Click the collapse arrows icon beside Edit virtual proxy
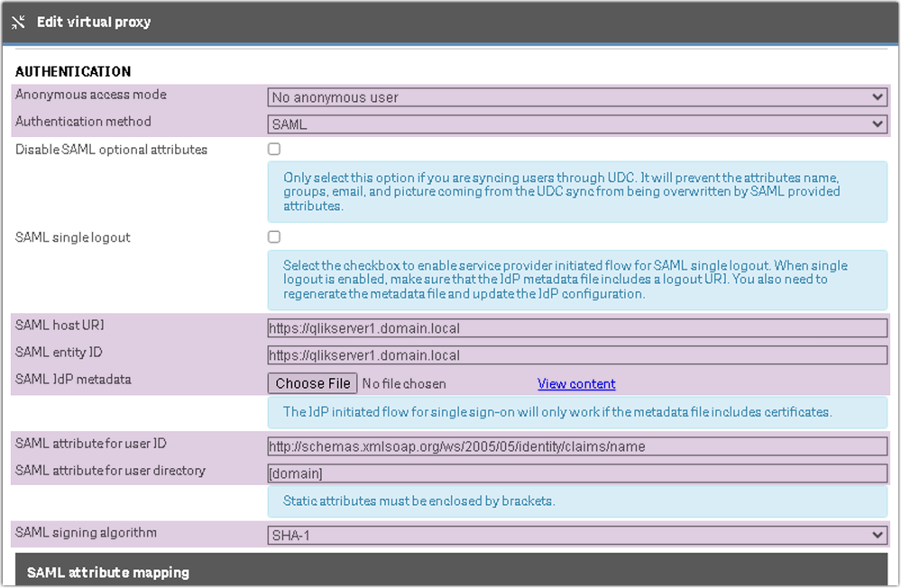The height and width of the screenshot is (588, 901). [18, 21]
